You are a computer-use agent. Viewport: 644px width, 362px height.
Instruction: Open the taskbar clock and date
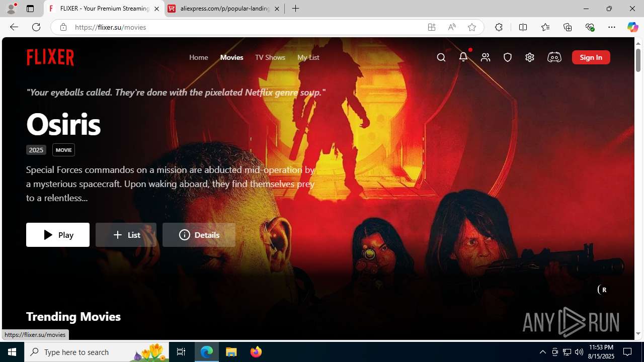(601, 352)
